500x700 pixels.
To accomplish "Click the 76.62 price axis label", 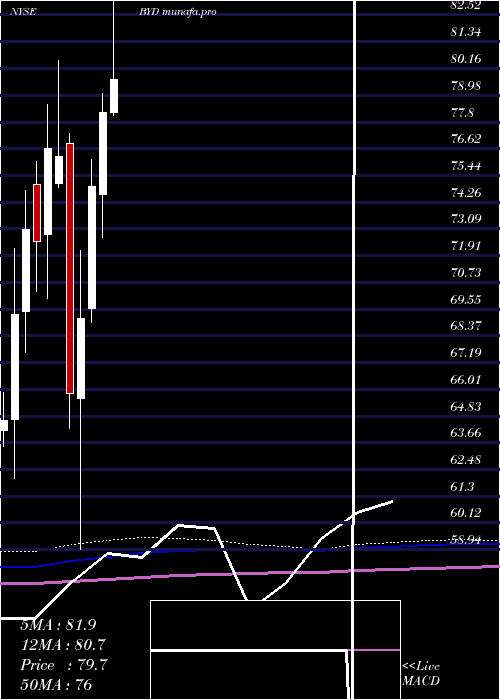I will pyautogui.click(x=466, y=139).
